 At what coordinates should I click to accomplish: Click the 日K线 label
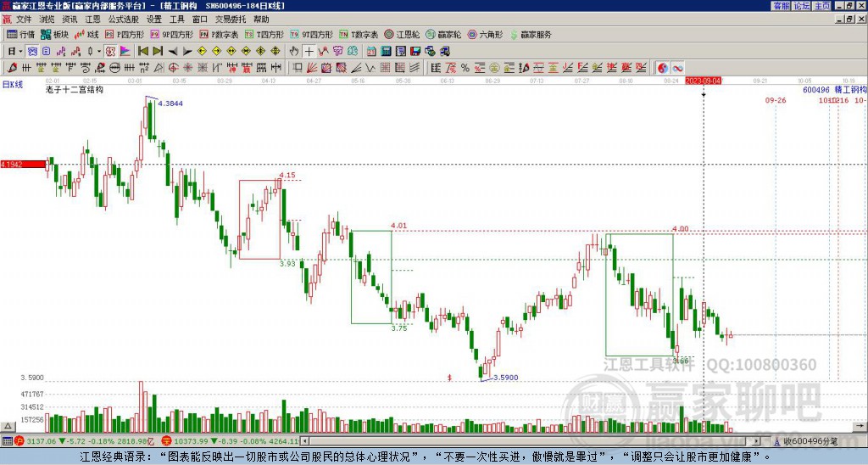[x=13, y=85]
